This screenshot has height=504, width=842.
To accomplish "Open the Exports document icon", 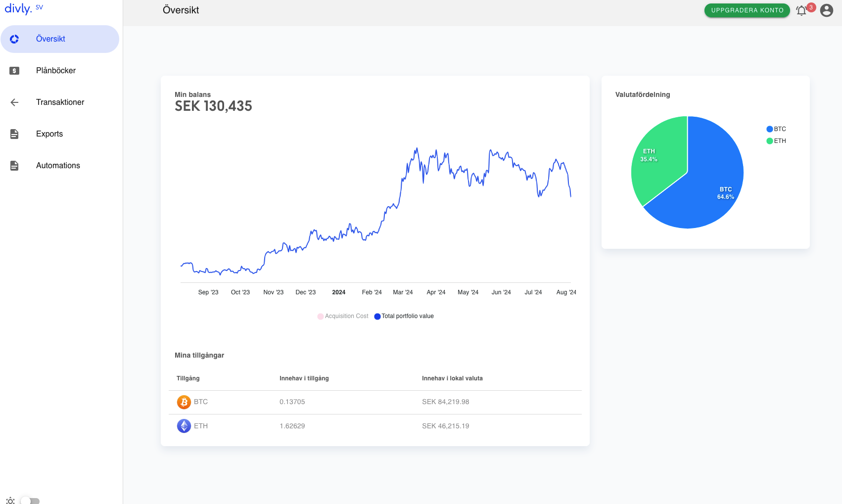I will pos(14,134).
